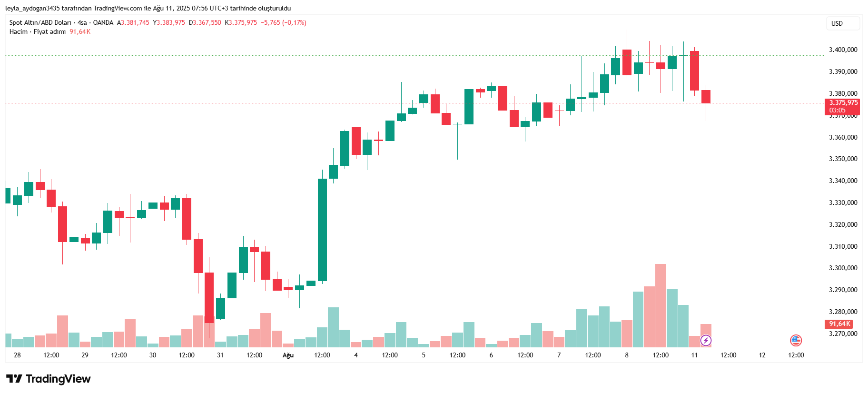
Task: Open the US flag economic event marker
Action: pyautogui.click(x=796, y=340)
